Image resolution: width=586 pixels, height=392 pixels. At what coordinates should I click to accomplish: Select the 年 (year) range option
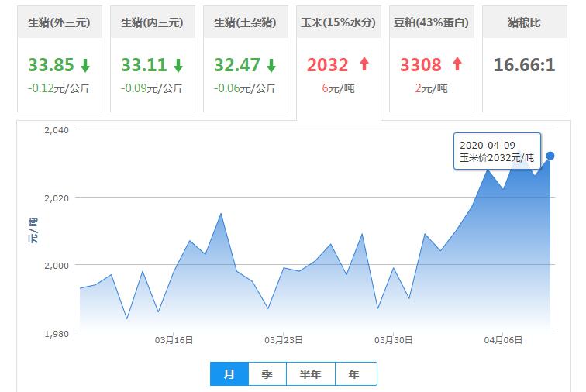pos(355,374)
